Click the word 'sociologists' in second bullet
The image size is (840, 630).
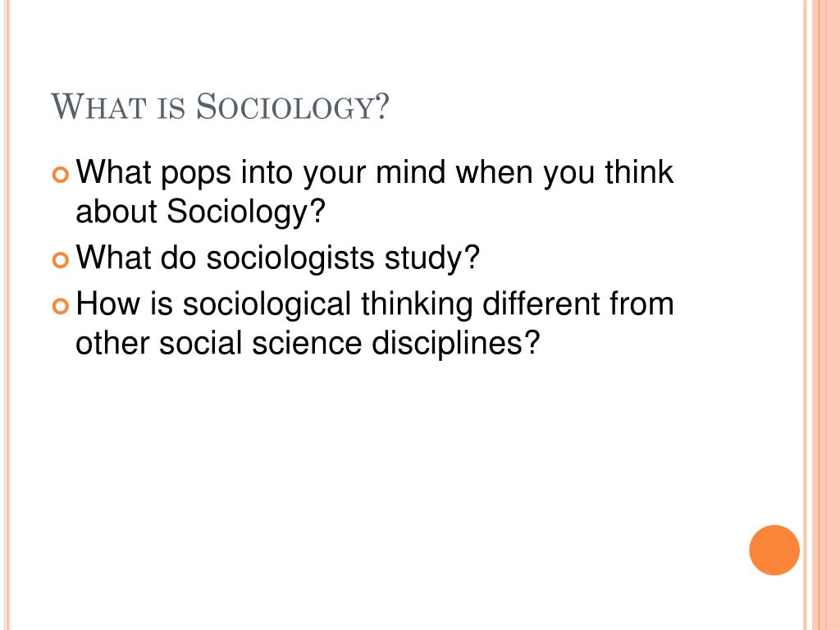coord(290,258)
